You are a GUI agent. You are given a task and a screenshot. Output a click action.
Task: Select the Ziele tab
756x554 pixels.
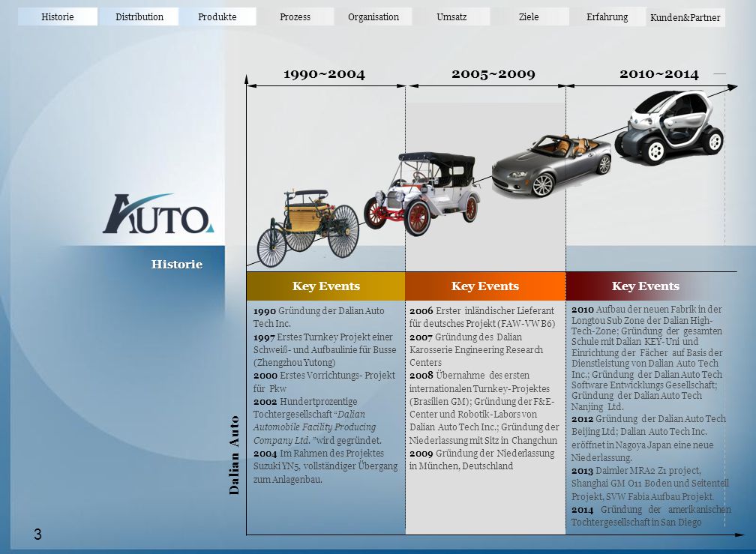point(529,16)
